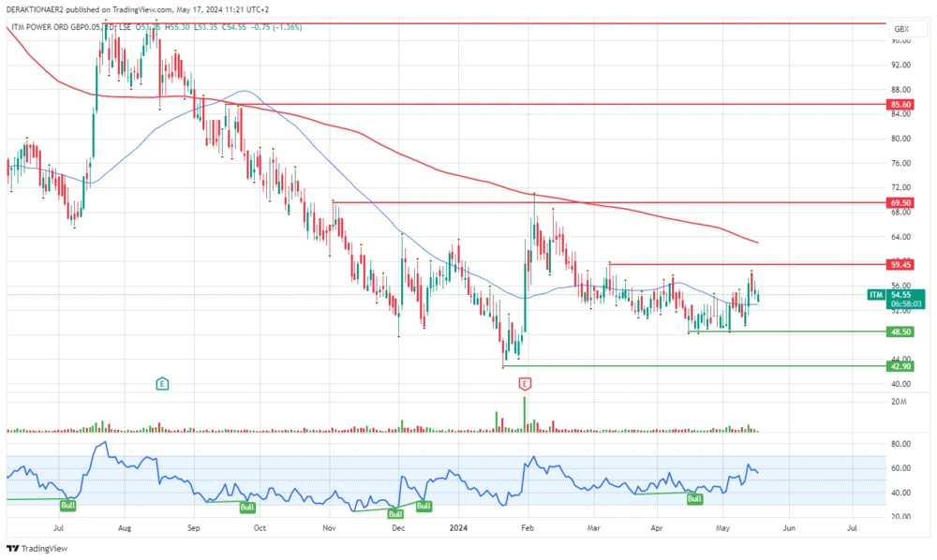
Task: Click the 2024 label on the time axis
Action: (458, 528)
